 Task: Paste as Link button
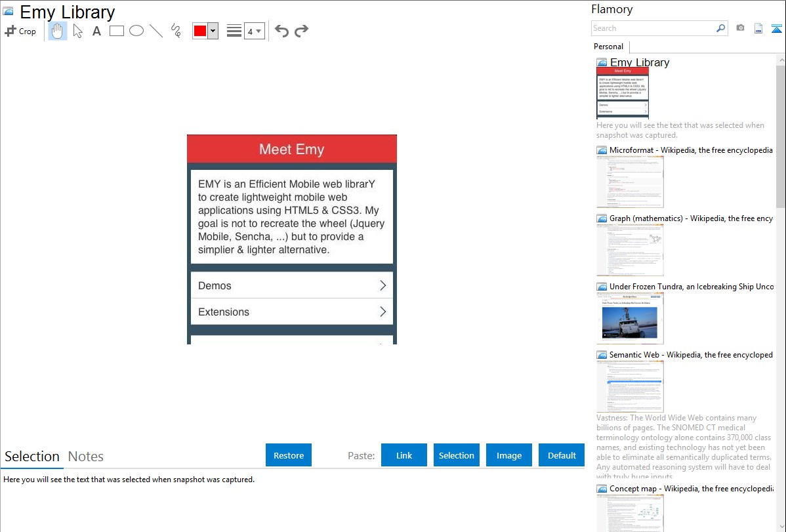pyautogui.click(x=404, y=455)
